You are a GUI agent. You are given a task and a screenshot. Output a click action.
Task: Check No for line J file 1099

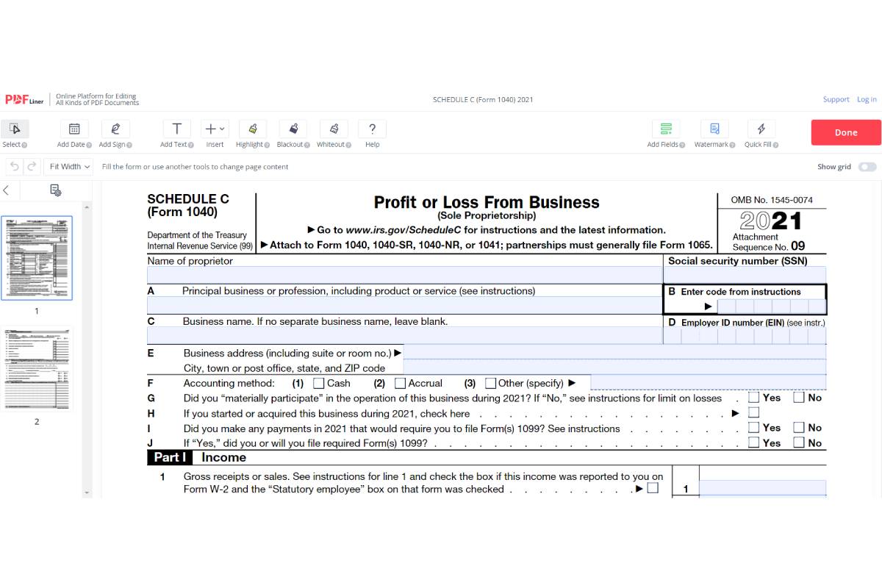pos(799,442)
